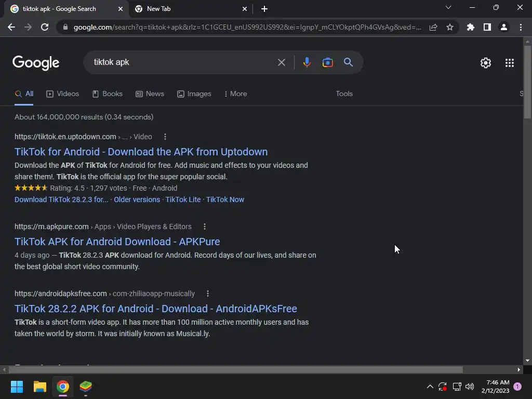Open the Google apps grid
The width and height of the screenshot is (532, 399).
point(509,63)
